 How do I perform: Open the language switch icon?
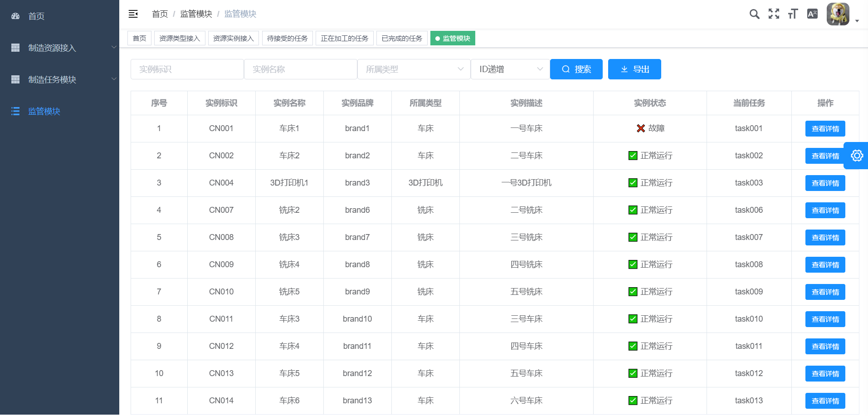pos(812,14)
